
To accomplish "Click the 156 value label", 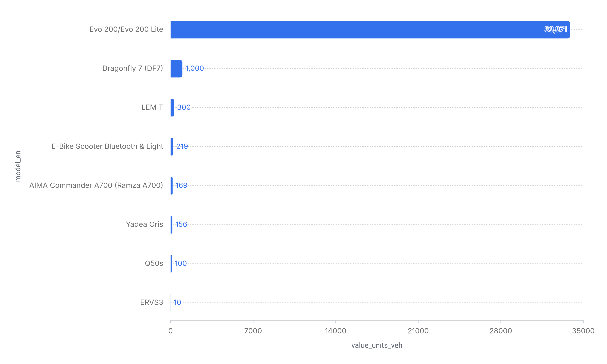I will coord(181,224).
